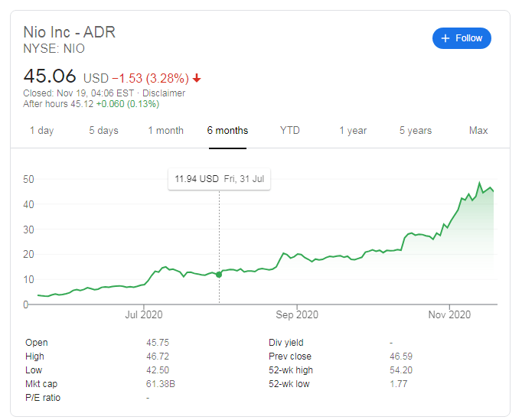Click the 50 y-axis label
This screenshot has width=522, height=420.
coord(28,179)
